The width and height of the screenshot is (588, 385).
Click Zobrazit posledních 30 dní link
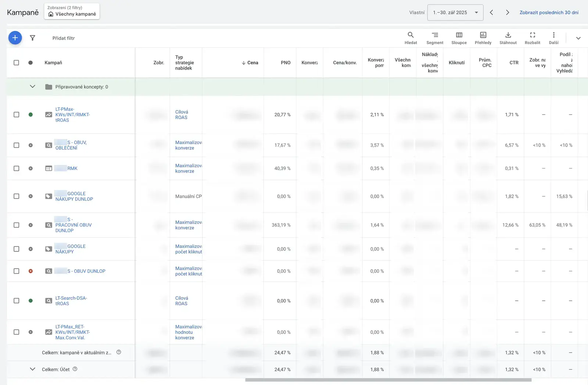(549, 13)
